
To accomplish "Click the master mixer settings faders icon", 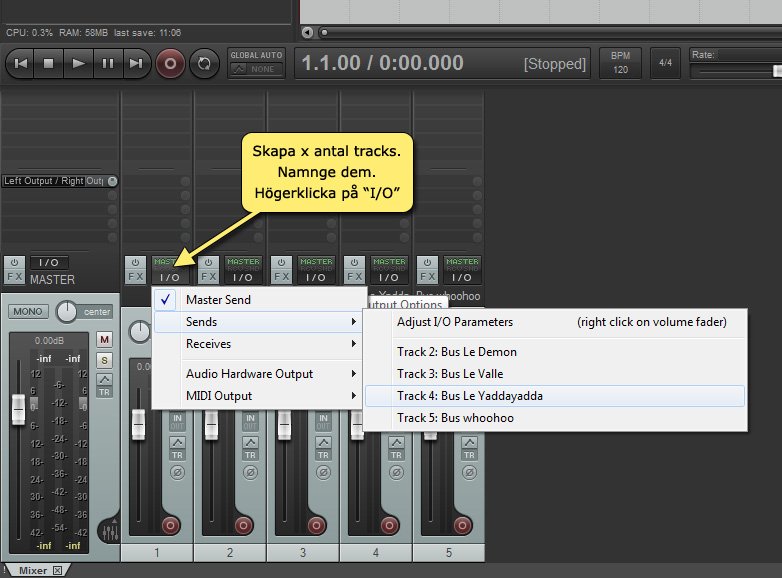I will pos(110,532).
